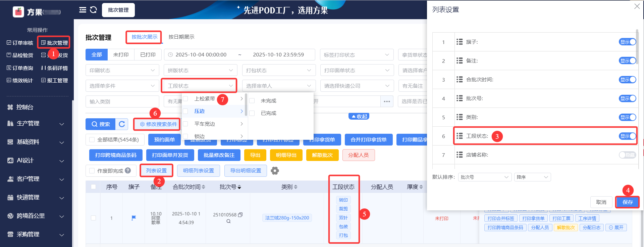Open the 拼版状态 dropdown
This screenshot has height=247, width=644.
pyautogui.click(x=201, y=70)
